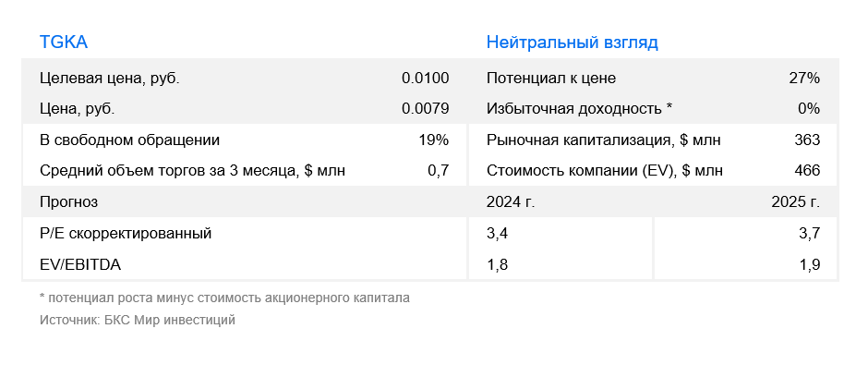The image size is (868, 365).
Task: Click the TGKA ticker heading
Action: (64, 43)
